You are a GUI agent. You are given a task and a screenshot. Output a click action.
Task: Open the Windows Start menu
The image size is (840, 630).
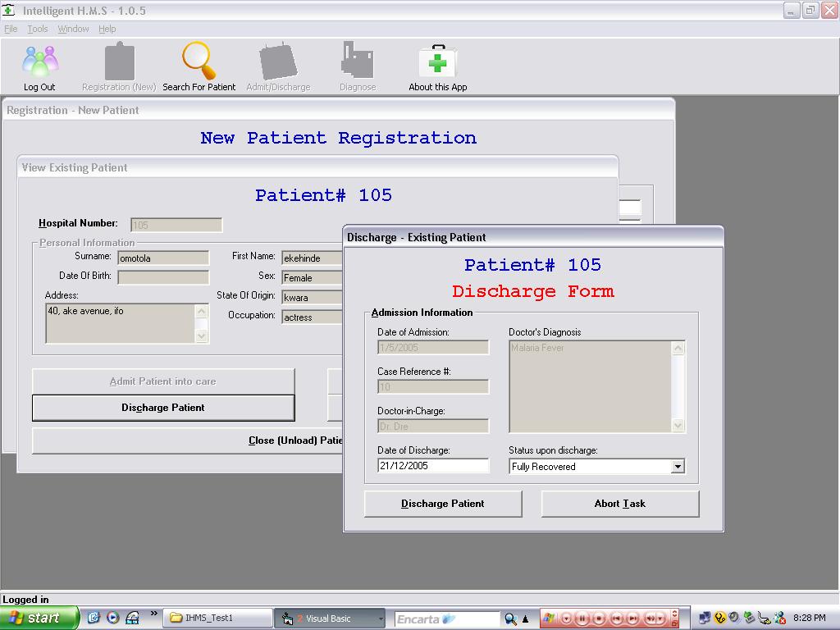coord(39,618)
